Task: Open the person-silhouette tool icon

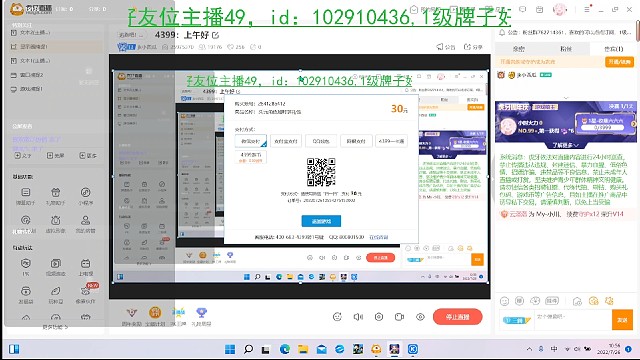Action: (85, 224)
